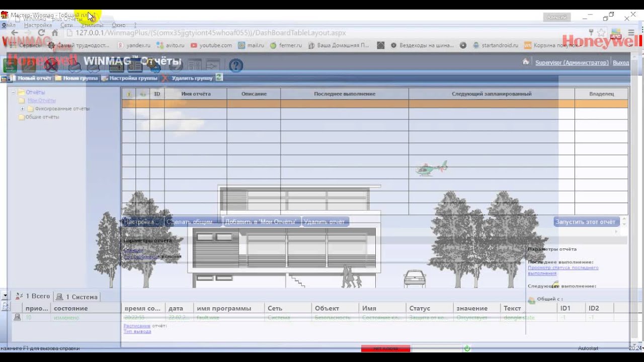This screenshot has height=362, width=644.
Task: Click the Новая группа toolbar button
Action: 76,78
